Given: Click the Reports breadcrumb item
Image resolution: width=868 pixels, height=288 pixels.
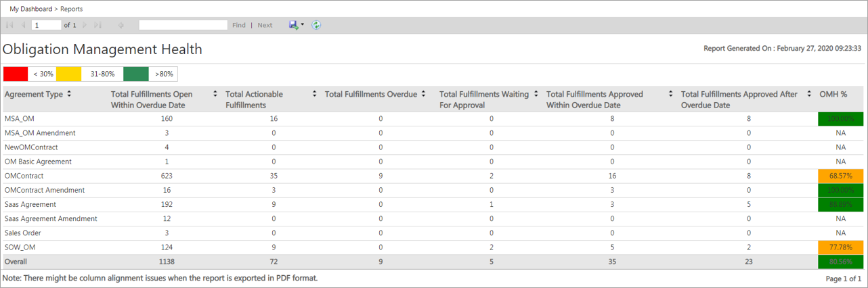Looking at the screenshot, I should [x=72, y=9].
